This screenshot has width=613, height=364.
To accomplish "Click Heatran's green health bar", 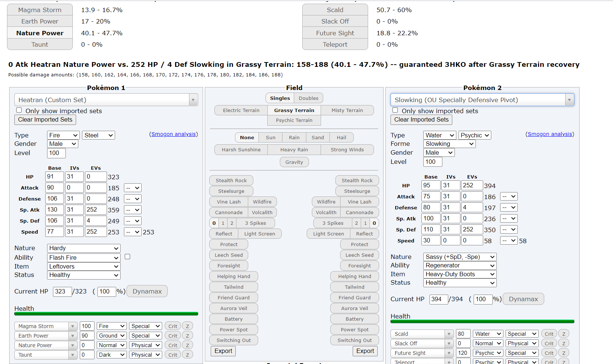I will 106,314.
